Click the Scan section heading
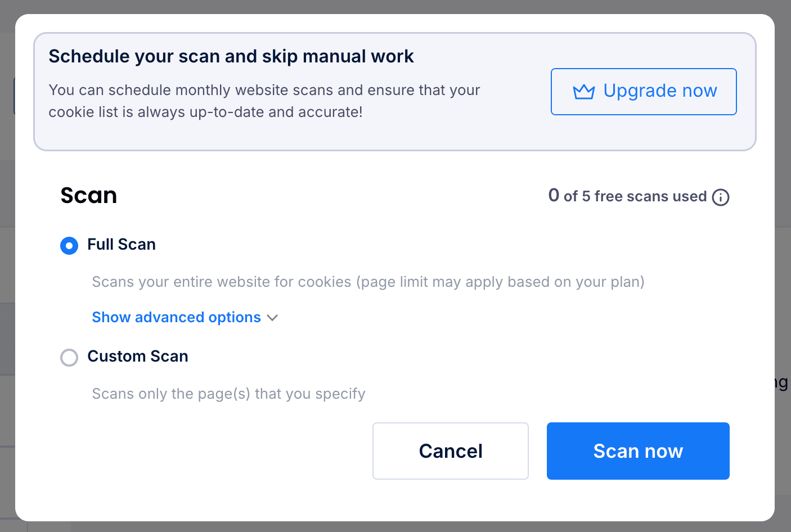Screen dimensions: 791x532 tap(89, 196)
